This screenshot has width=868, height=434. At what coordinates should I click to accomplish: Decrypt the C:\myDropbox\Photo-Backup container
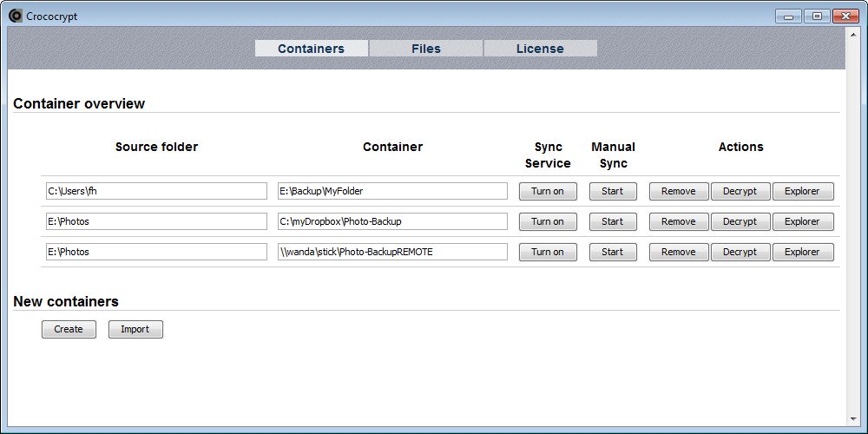point(740,221)
